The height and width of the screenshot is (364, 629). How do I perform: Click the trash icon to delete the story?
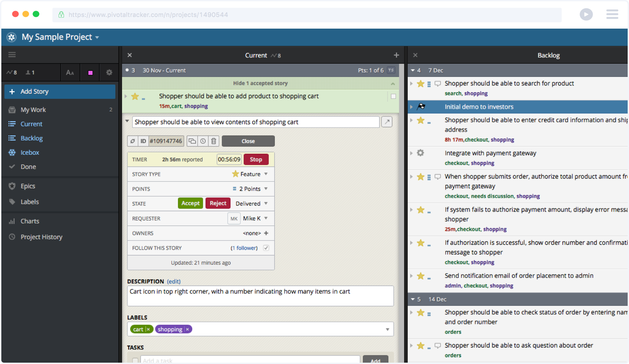coord(214,141)
